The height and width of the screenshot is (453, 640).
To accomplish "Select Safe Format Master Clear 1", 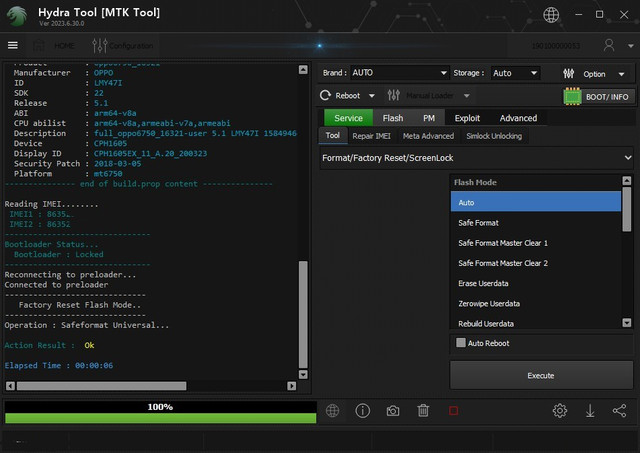I will click(536, 243).
